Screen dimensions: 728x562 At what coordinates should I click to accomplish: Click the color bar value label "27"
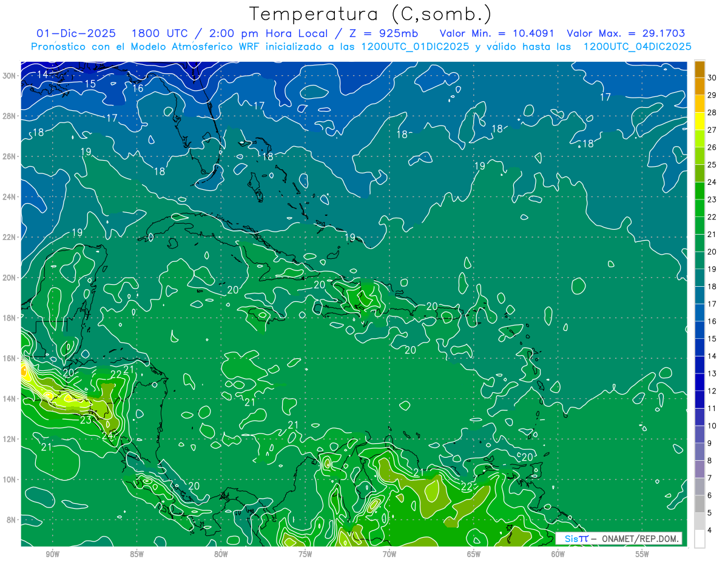(x=712, y=130)
